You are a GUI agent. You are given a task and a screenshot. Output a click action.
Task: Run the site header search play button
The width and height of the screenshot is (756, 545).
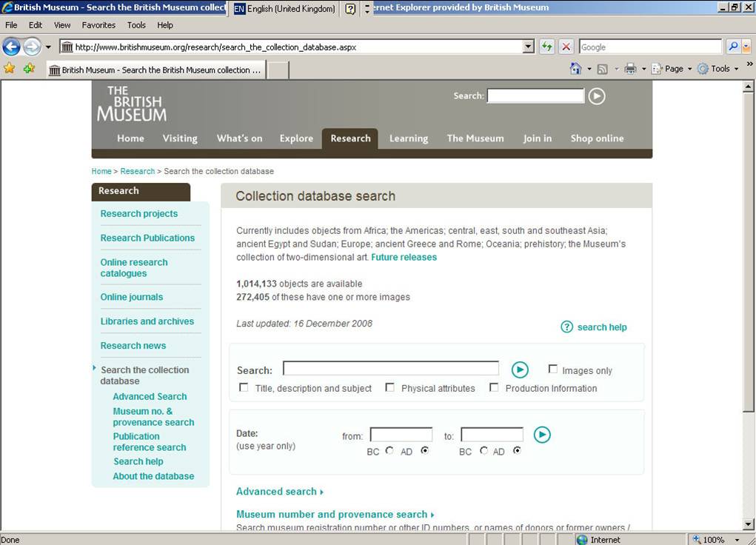pos(596,96)
